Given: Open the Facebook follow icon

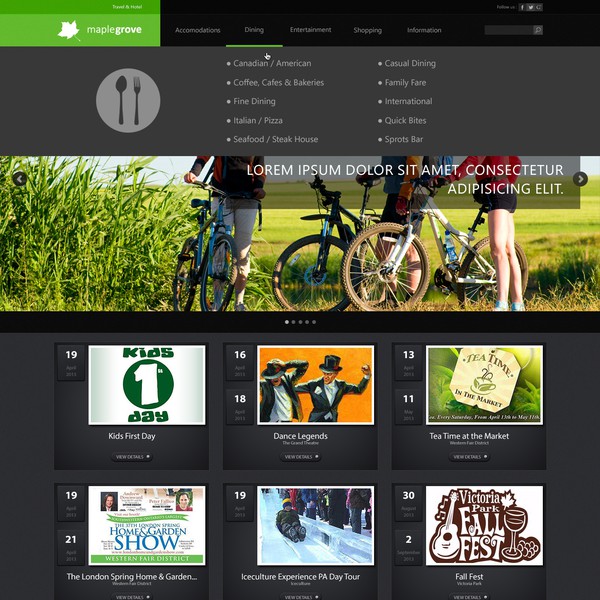Looking at the screenshot, I should (522, 7).
